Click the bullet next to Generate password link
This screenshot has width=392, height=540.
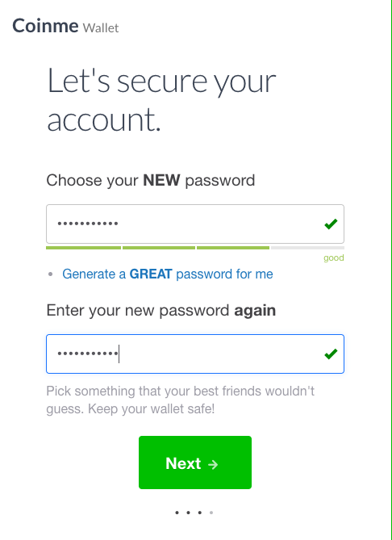click(x=51, y=274)
